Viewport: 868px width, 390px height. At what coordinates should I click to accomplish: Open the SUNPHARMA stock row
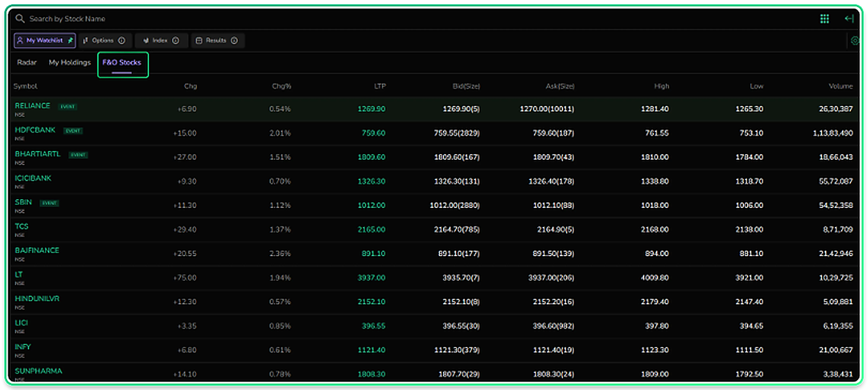[x=434, y=373]
